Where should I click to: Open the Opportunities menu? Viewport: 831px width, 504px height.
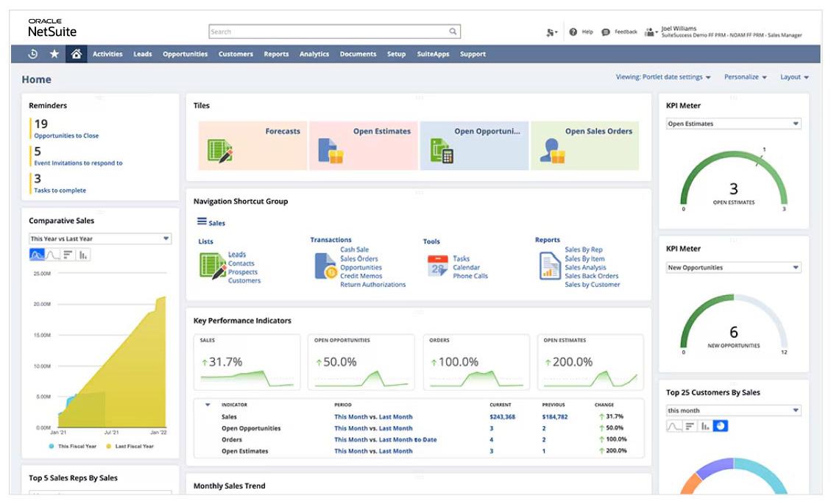[185, 54]
